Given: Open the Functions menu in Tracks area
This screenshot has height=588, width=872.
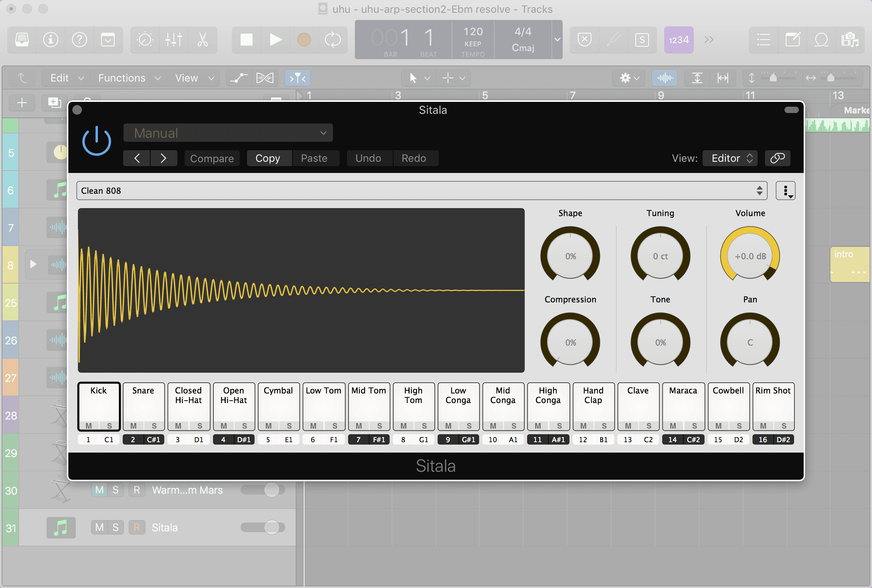Looking at the screenshot, I should pos(129,78).
